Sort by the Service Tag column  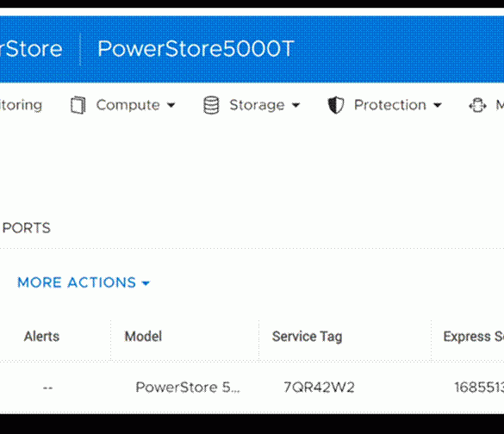click(x=307, y=337)
